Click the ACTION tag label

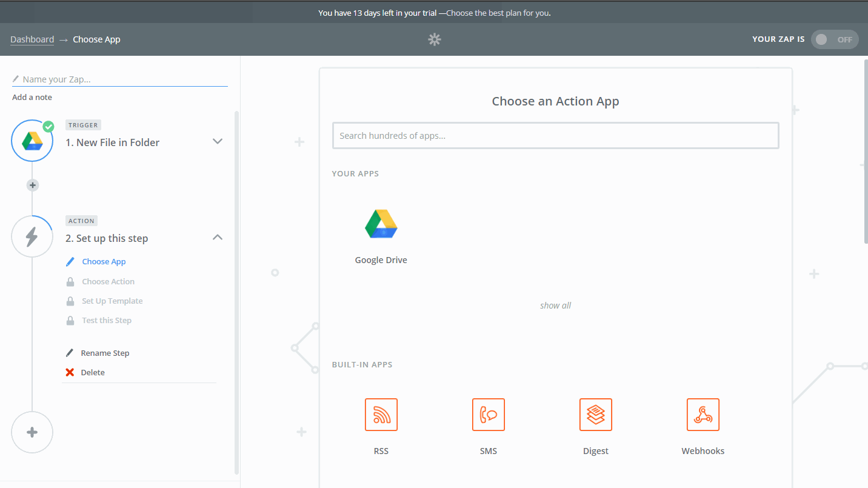coord(82,221)
